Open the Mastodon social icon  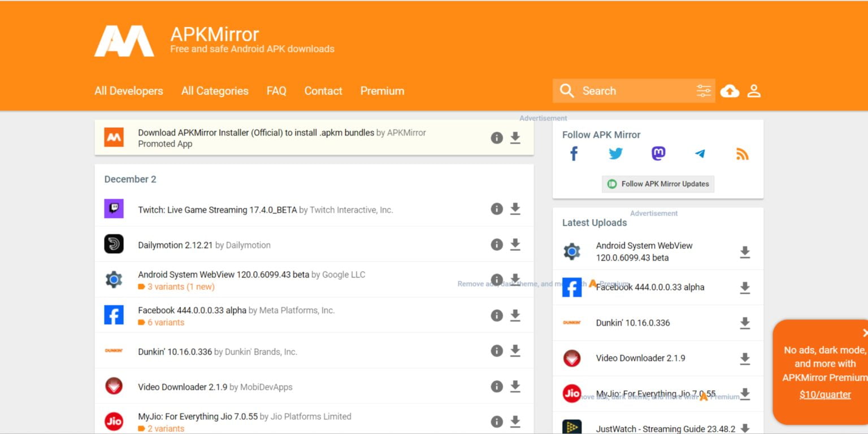click(x=658, y=153)
